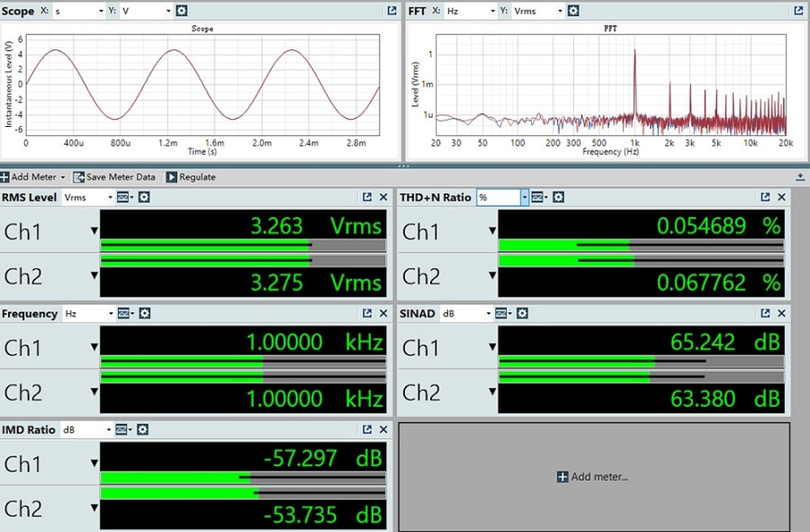The height and width of the screenshot is (532, 810).
Task: Open Scope X-axis unit dropdown
Action: click(x=78, y=11)
